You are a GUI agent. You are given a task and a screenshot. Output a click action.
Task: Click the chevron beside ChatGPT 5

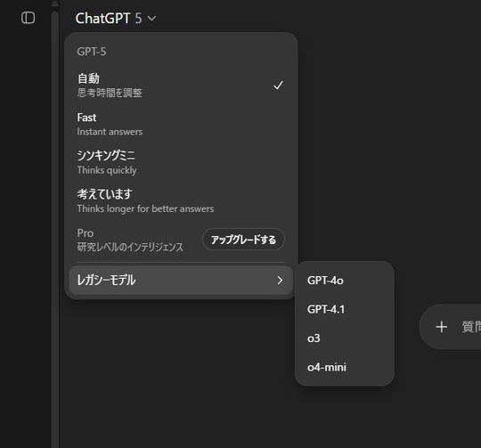tap(151, 19)
